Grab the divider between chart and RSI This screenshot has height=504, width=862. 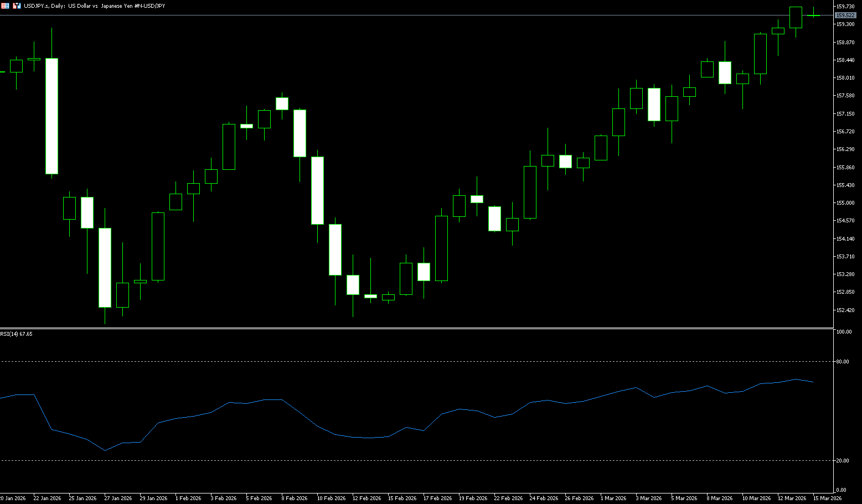coord(415,329)
